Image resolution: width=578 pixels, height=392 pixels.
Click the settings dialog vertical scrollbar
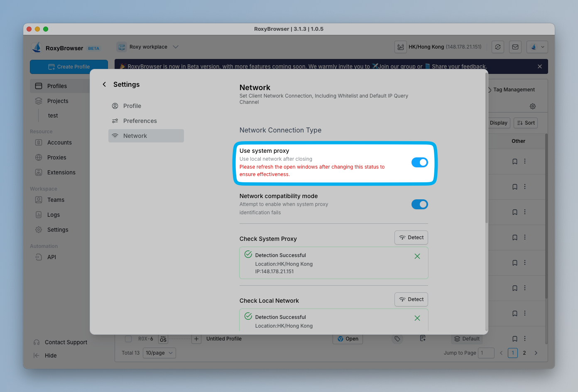(x=487, y=148)
